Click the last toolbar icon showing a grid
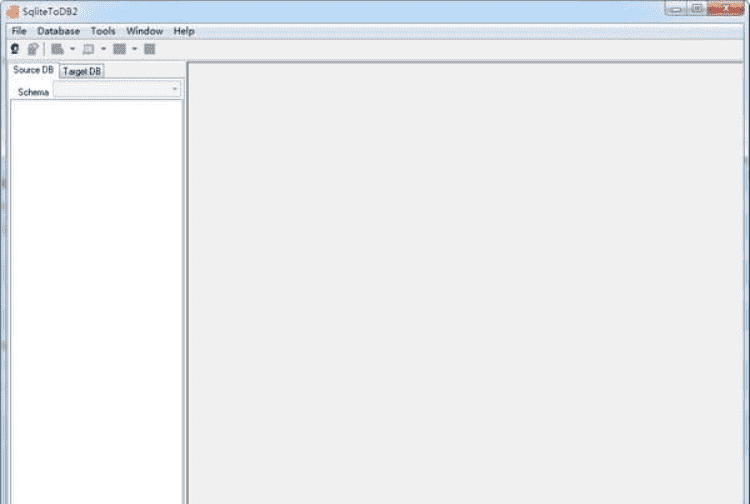The width and height of the screenshot is (750, 504). [x=150, y=49]
